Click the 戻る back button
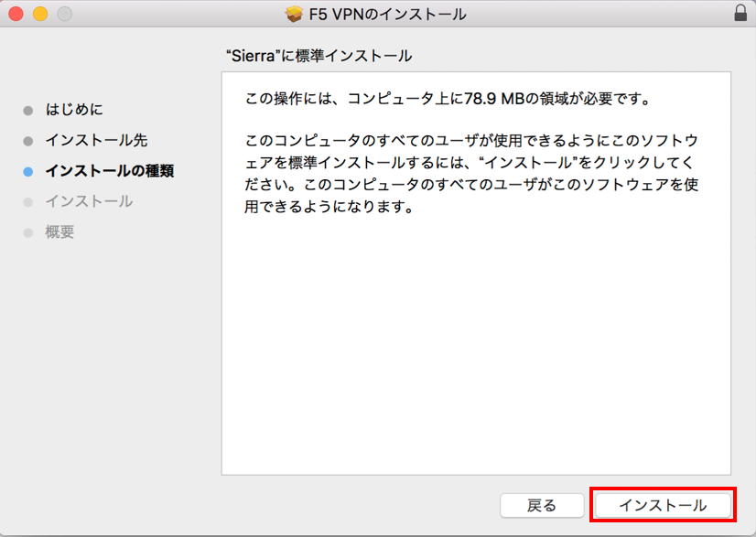Viewport: 756px width, 537px height. pyautogui.click(x=542, y=505)
